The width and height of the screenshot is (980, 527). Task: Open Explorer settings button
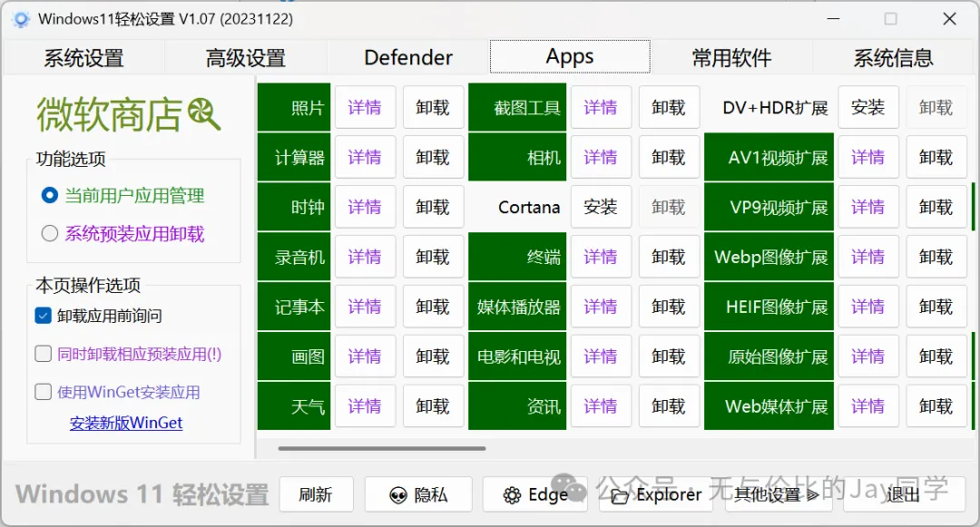656,494
